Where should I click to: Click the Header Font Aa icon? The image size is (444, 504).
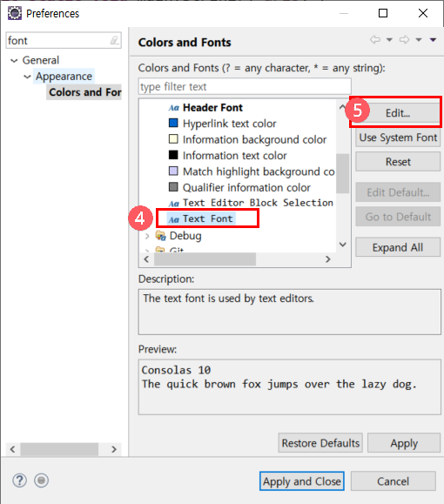[x=173, y=108]
